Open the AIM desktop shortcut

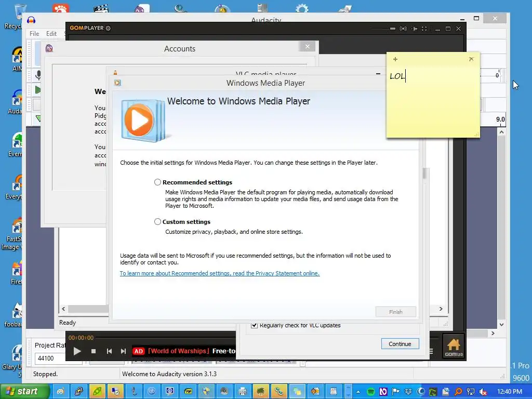16,59
